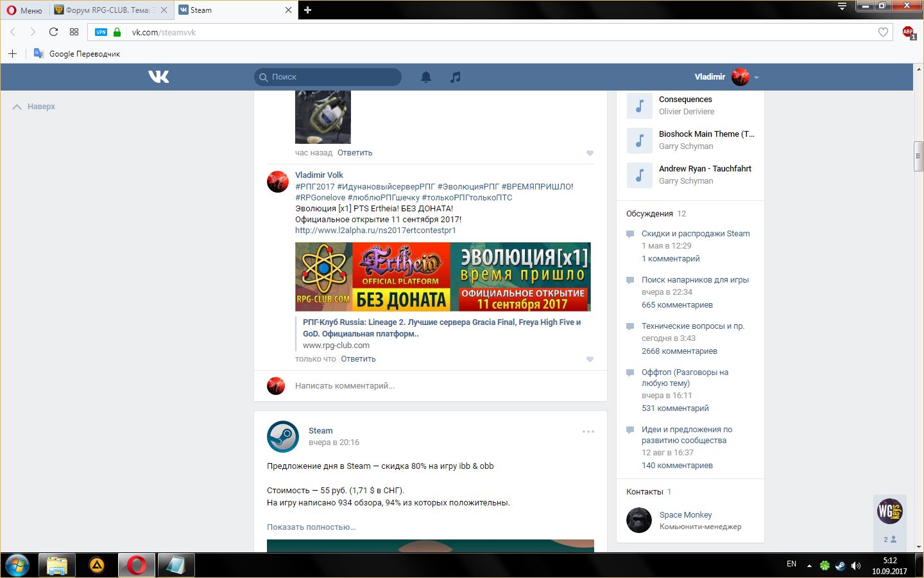Image resolution: width=924 pixels, height=578 pixels.
Task: Click the VK search field
Action: [x=328, y=77]
